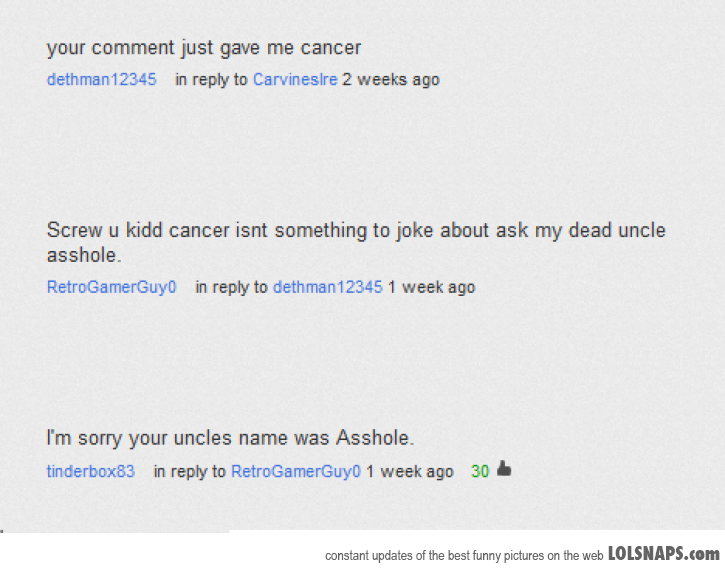Click '1 week ago' timestamp on RetroGamerGuy0's comment
This screenshot has width=725, height=573.
(431, 287)
